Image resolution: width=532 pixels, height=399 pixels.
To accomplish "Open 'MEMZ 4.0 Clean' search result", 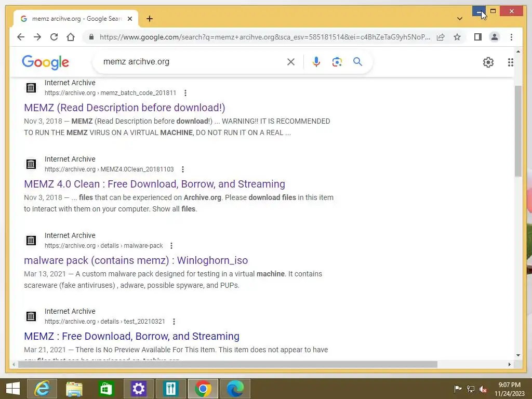I will click(x=154, y=184).
